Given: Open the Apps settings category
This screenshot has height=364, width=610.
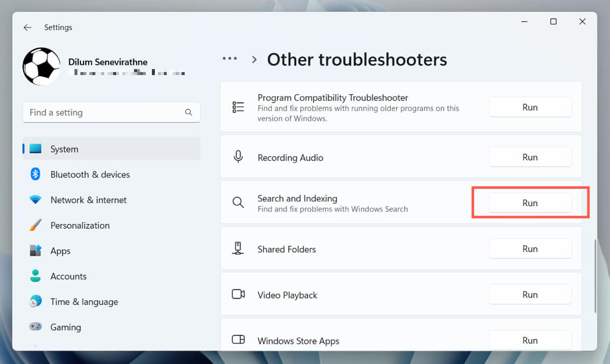Looking at the screenshot, I should pos(111,251).
